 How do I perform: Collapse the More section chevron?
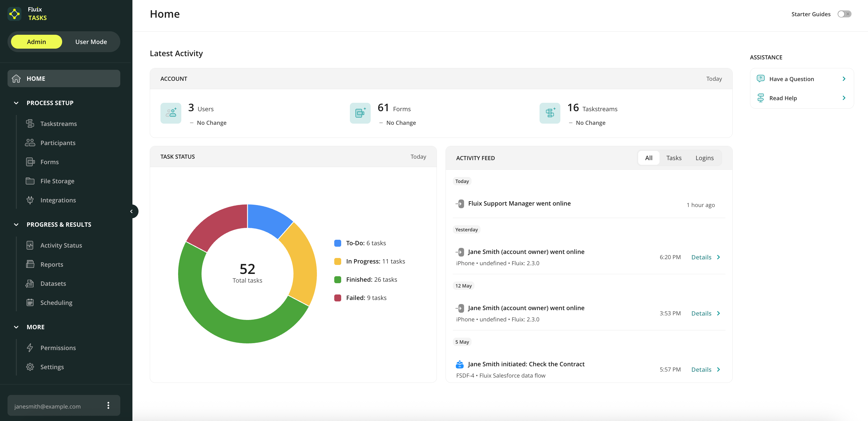coord(16,327)
